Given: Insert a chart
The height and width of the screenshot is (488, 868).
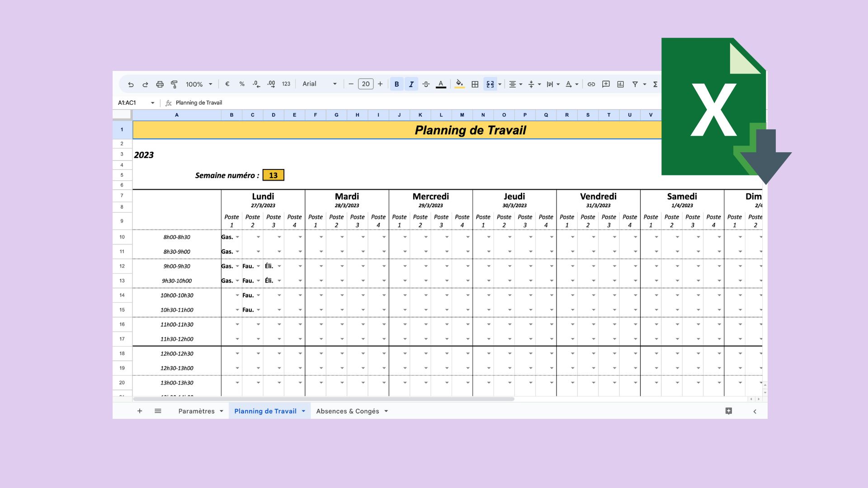Looking at the screenshot, I should (621, 84).
